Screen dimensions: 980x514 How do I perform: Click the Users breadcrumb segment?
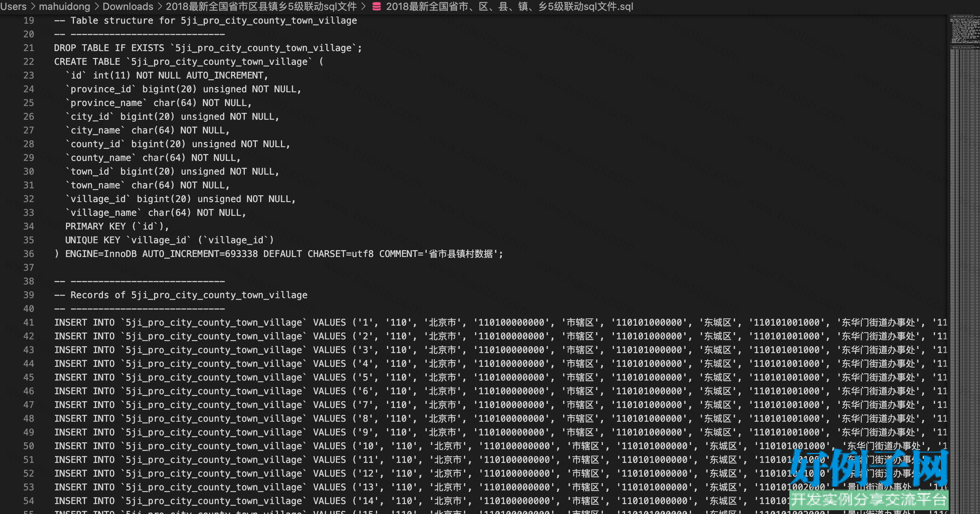click(13, 6)
